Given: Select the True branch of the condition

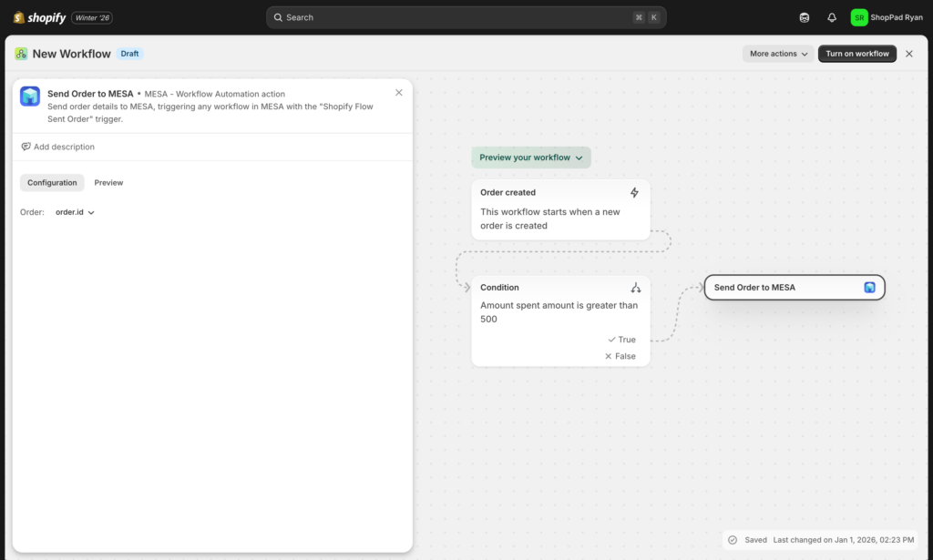Looking at the screenshot, I should [622, 339].
